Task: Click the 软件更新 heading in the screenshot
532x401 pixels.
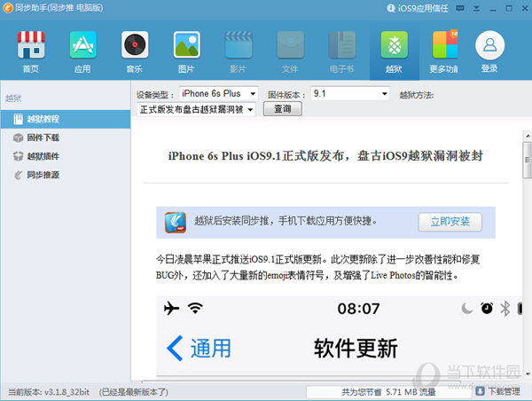Action: pos(356,349)
